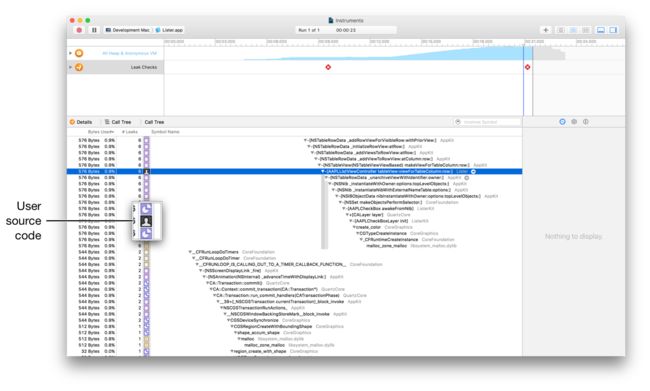The width and height of the screenshot is (650, 391).
Task: Show the display settings gear inspector icon
Action: 574,122
